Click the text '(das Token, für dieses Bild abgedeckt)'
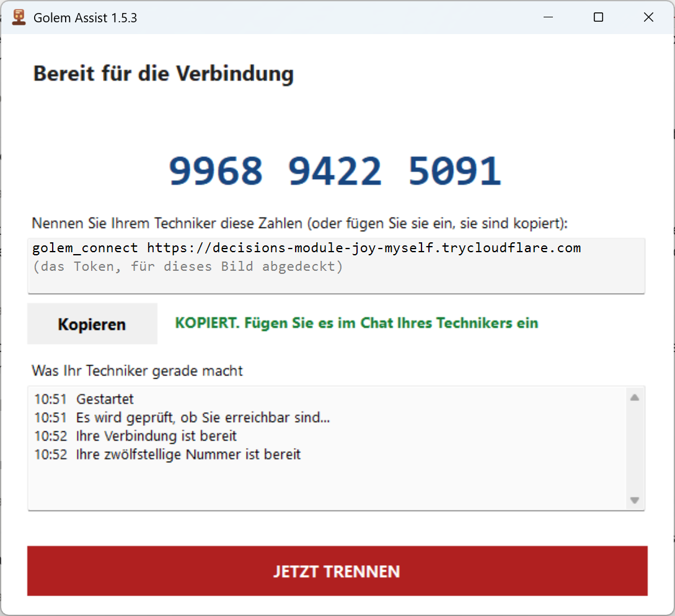 tap(188, 266)
